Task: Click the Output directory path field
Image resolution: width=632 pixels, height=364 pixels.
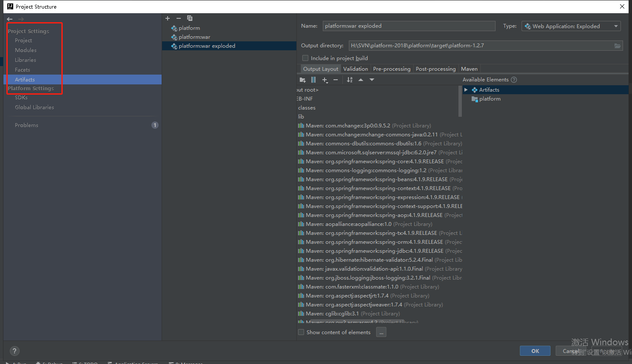Action: [486, 46]
